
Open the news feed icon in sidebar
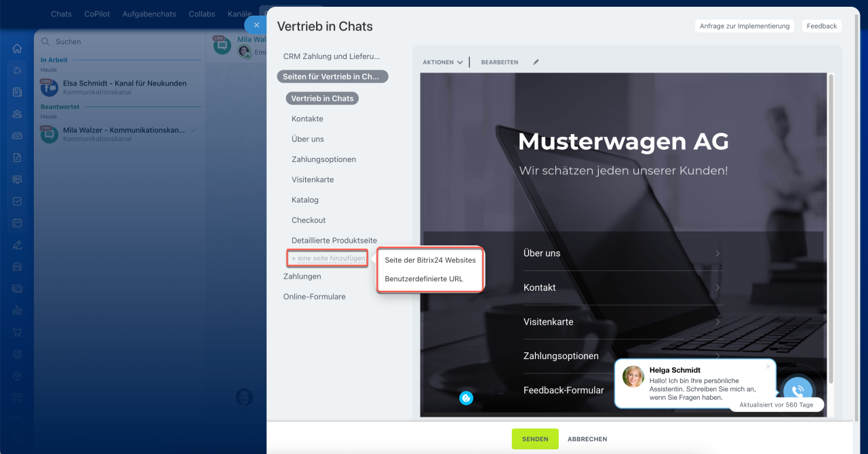click(17, 92)
